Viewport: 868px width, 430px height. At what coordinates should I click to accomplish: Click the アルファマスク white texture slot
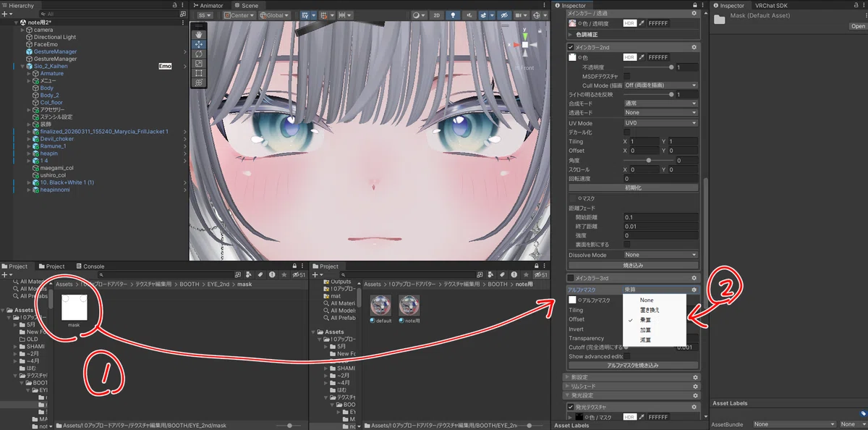pos(573,300)
